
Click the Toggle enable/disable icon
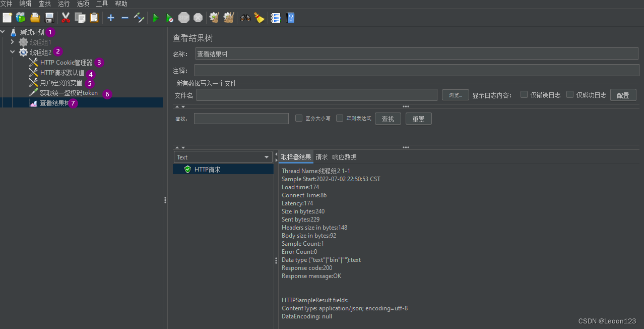[139, 18]
